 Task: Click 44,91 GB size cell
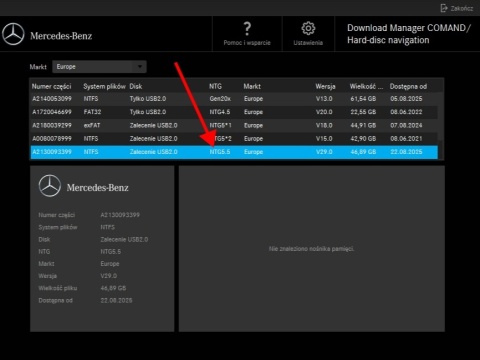click(x=363, y=125)
